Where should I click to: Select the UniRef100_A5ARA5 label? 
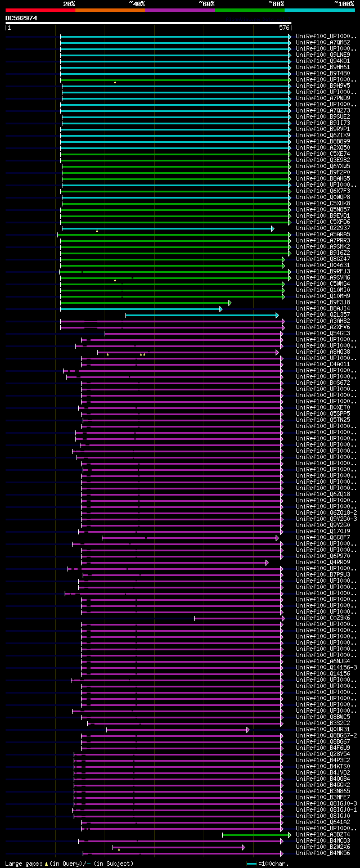click(x=323, y=234)
